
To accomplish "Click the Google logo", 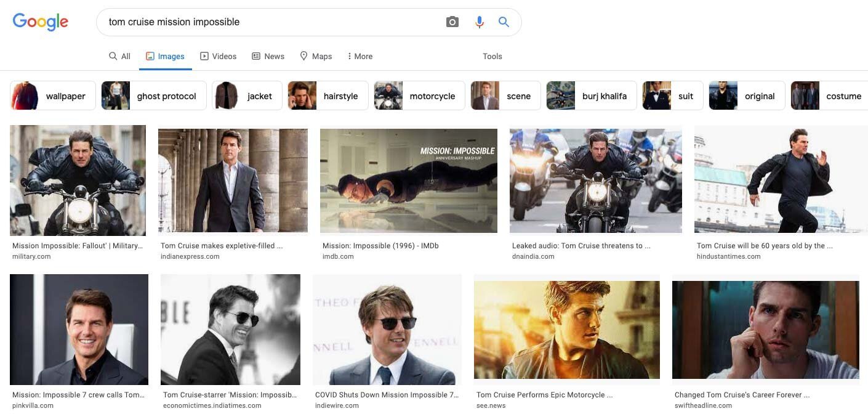I will (40, 22).
